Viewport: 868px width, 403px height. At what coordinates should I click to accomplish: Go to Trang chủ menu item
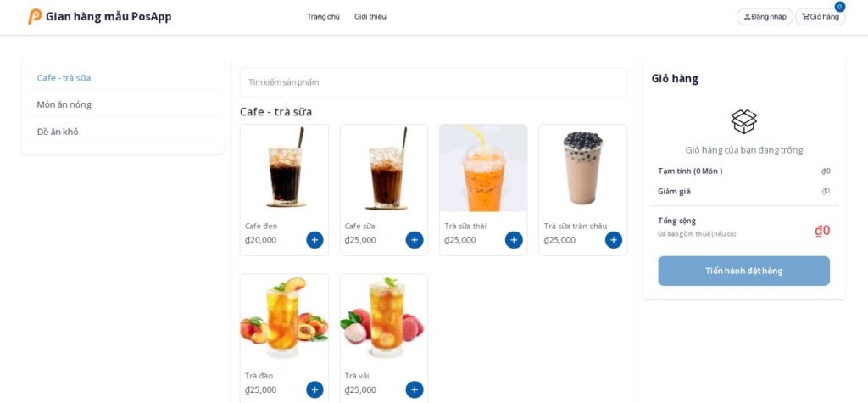pyautogui.click(x=323, y=17)
